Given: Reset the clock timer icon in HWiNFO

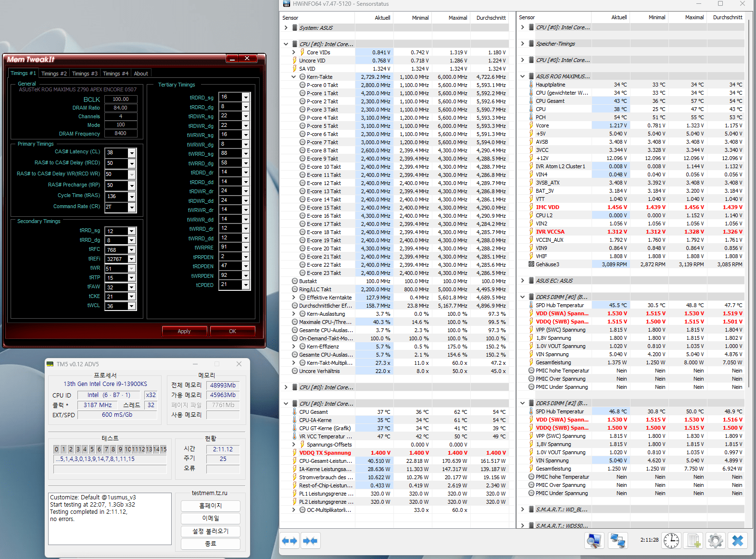Looking at the screenshot, I should (x=671, y=541).
